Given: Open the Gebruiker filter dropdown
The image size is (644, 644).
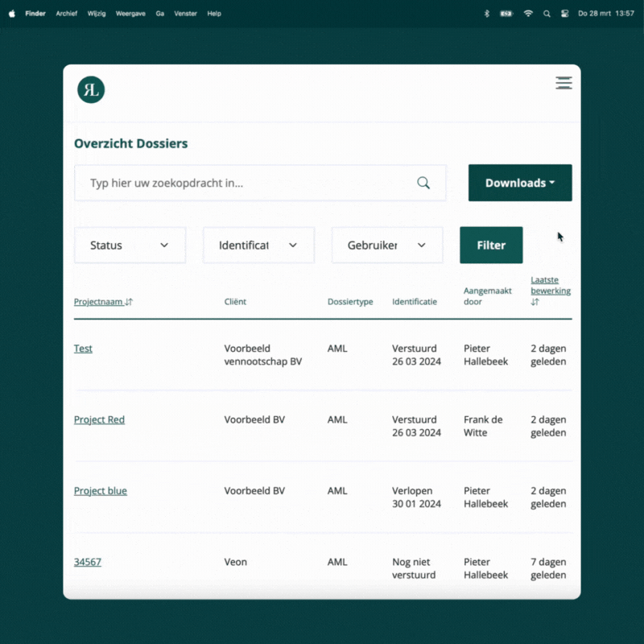Looking at the screenshot, I should pyautogui.click(x=387, y=246).
